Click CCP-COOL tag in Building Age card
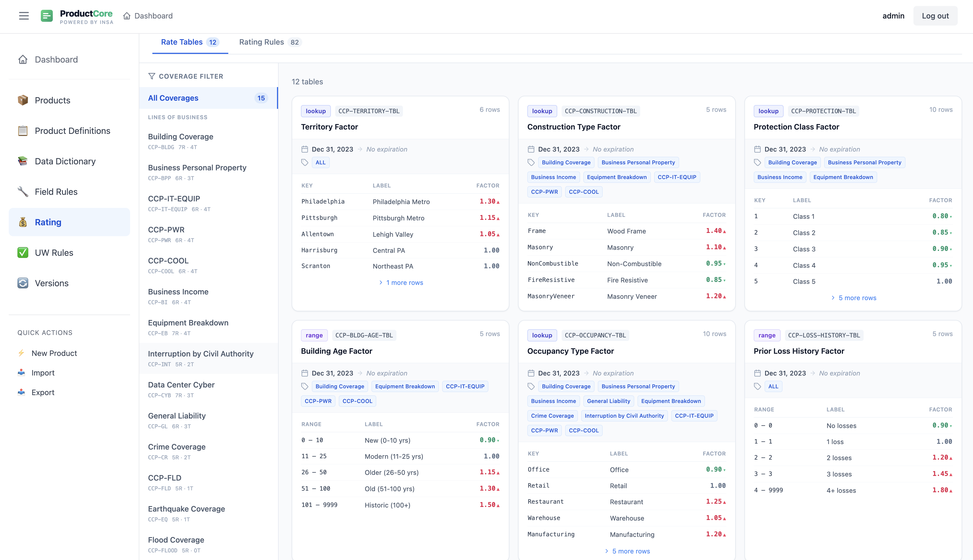The height and width of the screenshot is (560, 973). tap(357, 401)
